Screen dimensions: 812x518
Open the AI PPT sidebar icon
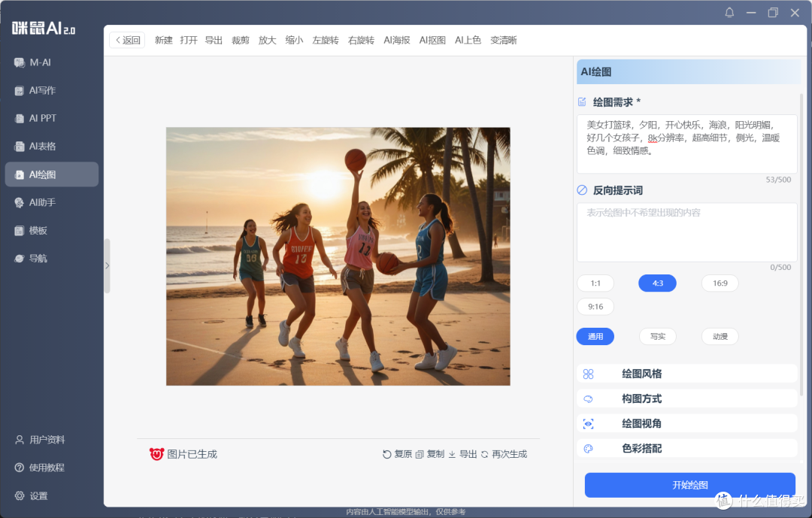pos(19,119)
